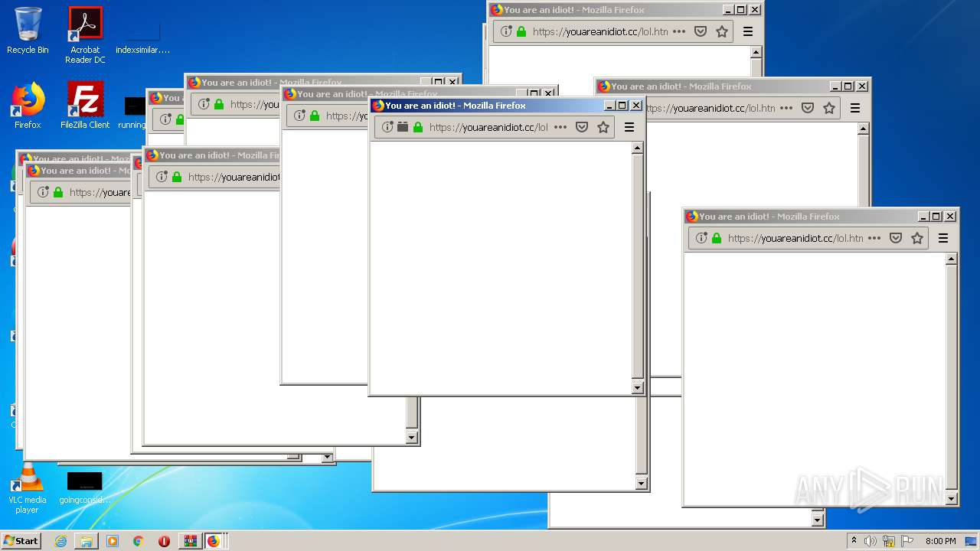
Task: Select the VLC media player desktop shortcut
Action: pyautogui.click(x=28, y=488)
